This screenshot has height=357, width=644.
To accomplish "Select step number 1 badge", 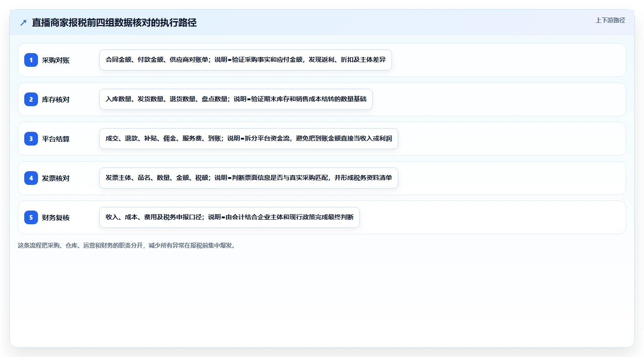I will pyautogui.click(x=31, y=60).
